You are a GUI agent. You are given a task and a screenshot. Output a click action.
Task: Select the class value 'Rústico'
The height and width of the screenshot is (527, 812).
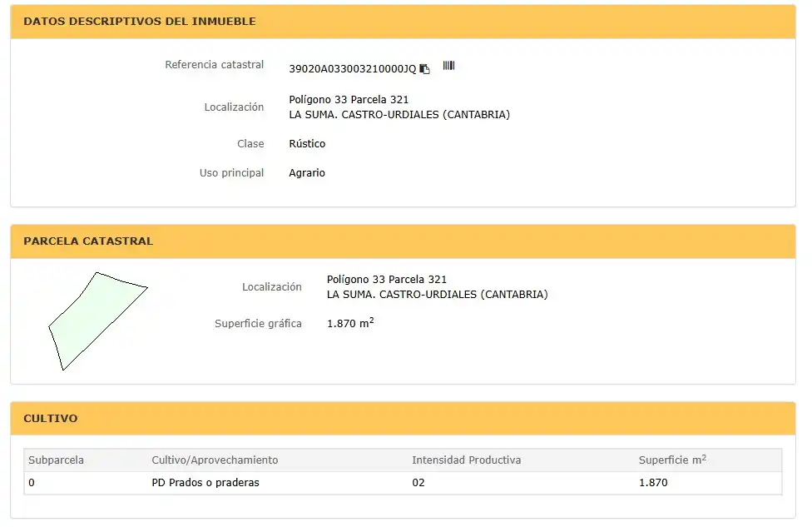click(x=307, y=143)
